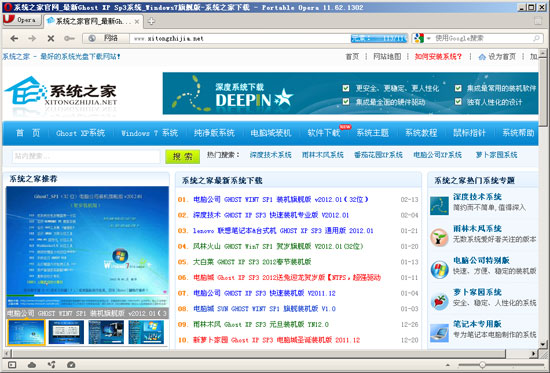Viewport: 550px width, 373px height.
Task: Open 系统教程 navigation item
Action: pyautogui.click(x=421, y=133)
